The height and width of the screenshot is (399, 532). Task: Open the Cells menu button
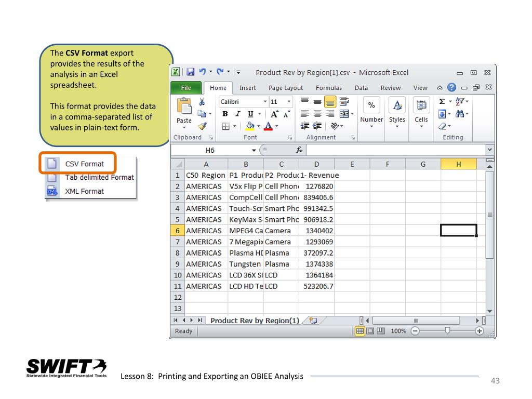pyautogui.click(x=421, y=113)
